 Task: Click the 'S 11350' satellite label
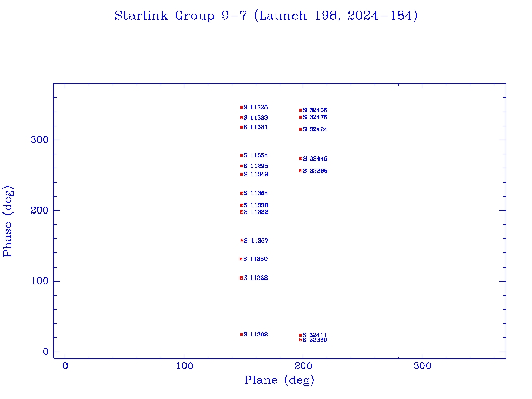pyautogui.click(x=256, y=259)
